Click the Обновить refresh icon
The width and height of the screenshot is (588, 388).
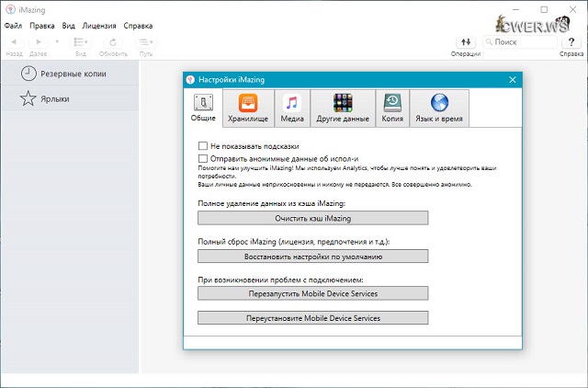[x=113, y=42]
